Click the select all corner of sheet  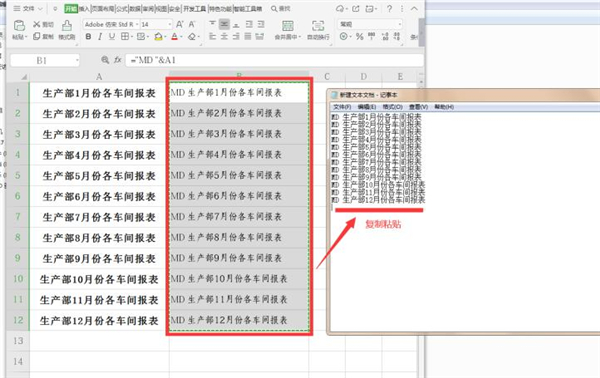point(24,77)
